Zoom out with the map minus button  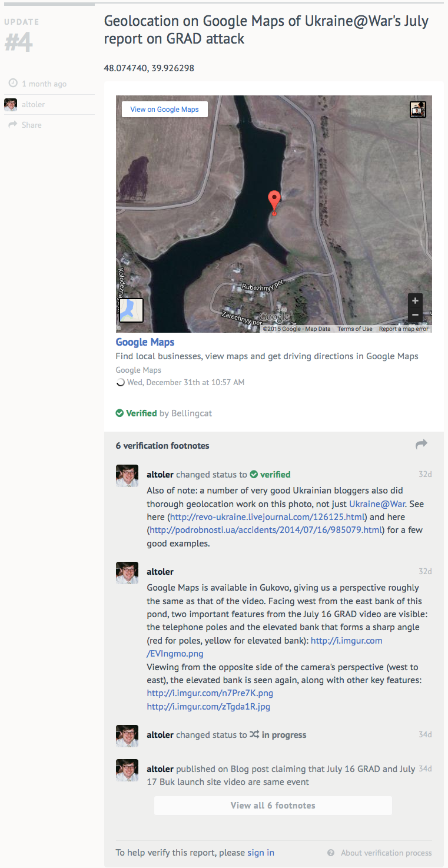(x=415, y=315)
